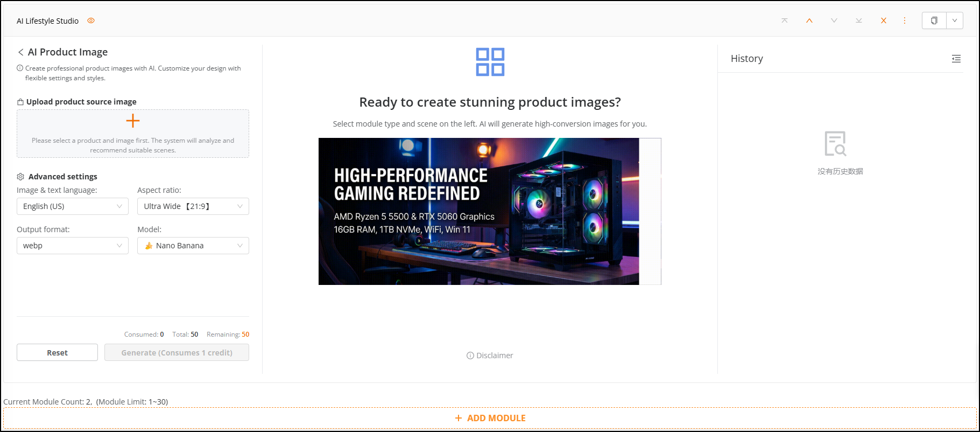Open the Aspect ratio Ultra Wide dropdown

click(193, 206)
